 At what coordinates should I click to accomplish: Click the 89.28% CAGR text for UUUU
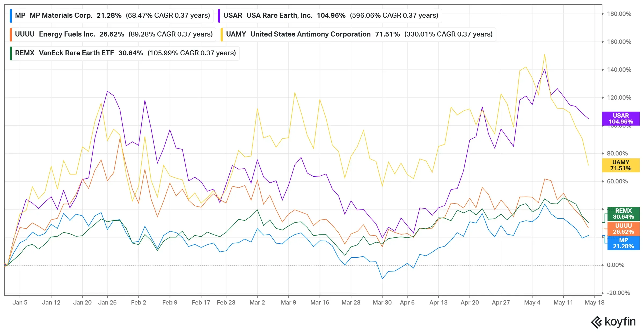tap(170, 34)
